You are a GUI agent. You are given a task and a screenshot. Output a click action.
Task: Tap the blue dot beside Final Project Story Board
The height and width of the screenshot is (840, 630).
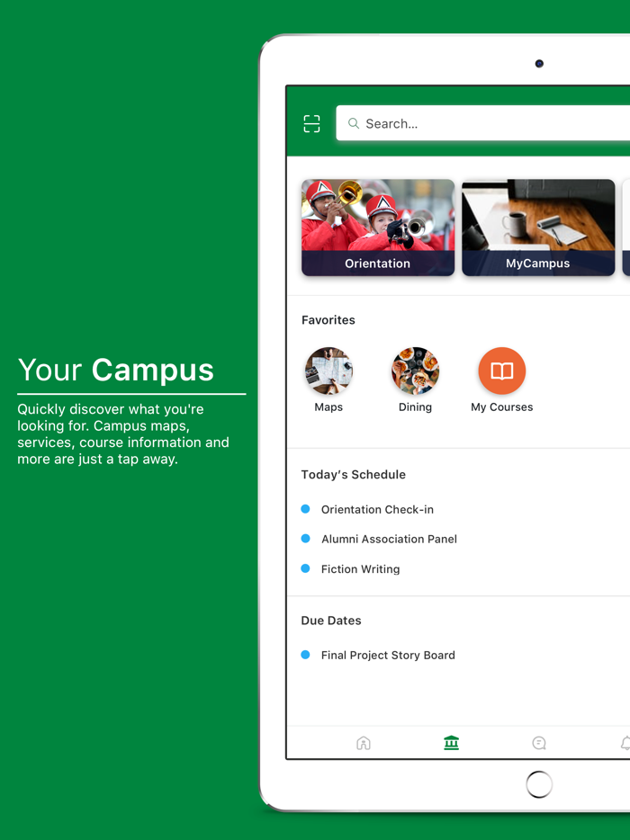pyautogui.click(x=306, y=655)
